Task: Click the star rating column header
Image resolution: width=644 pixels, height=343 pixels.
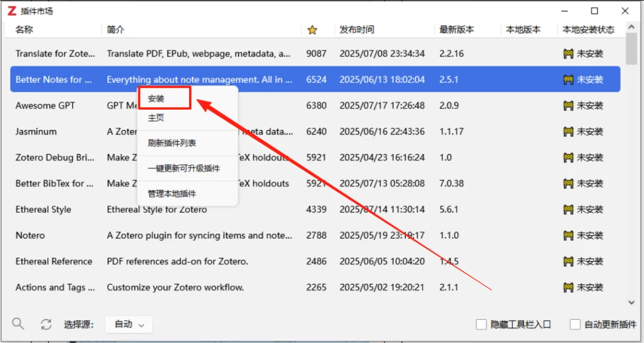Action: tap(312, 30)
